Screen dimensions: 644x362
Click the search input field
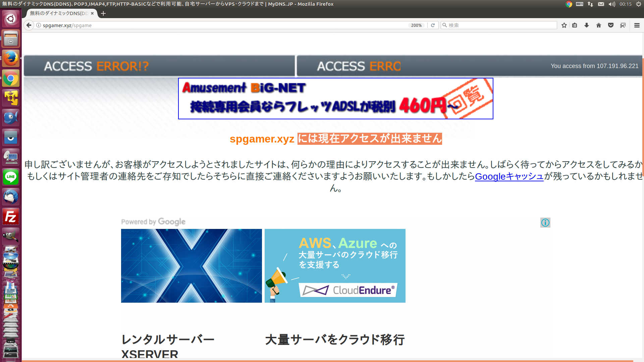(500, 25)
